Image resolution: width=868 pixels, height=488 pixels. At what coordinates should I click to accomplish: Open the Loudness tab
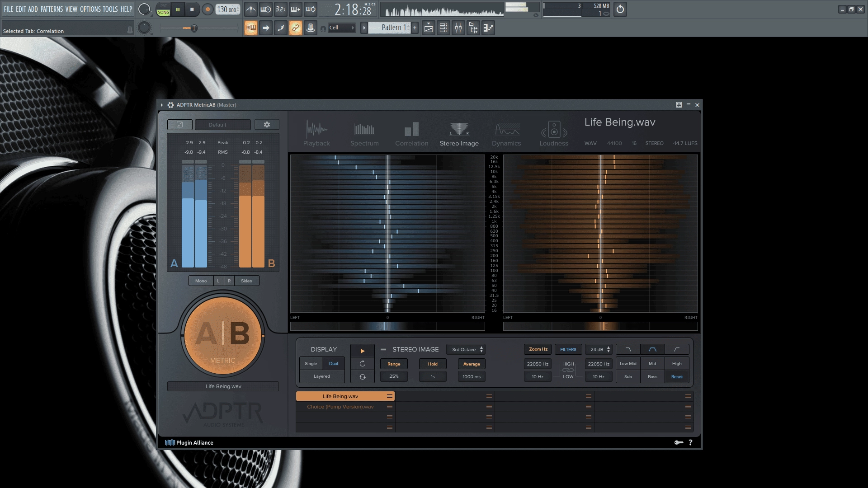pyautogui.click(x=554, y=133)
